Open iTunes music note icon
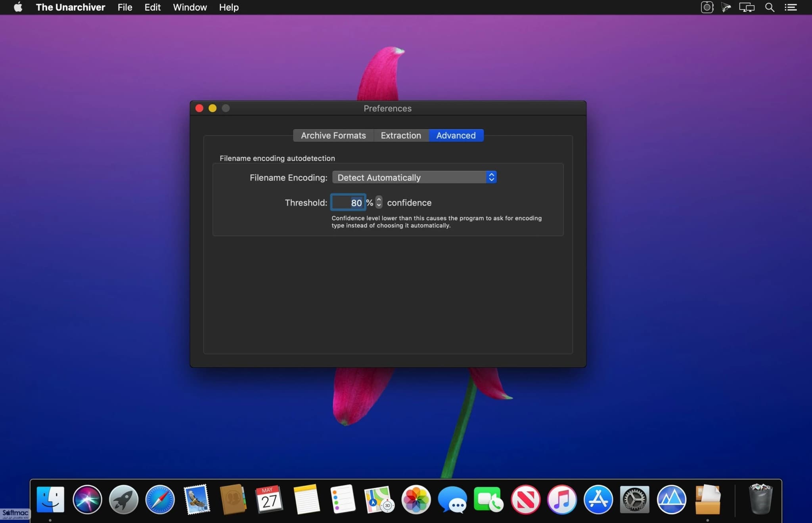 click(562, 499)
